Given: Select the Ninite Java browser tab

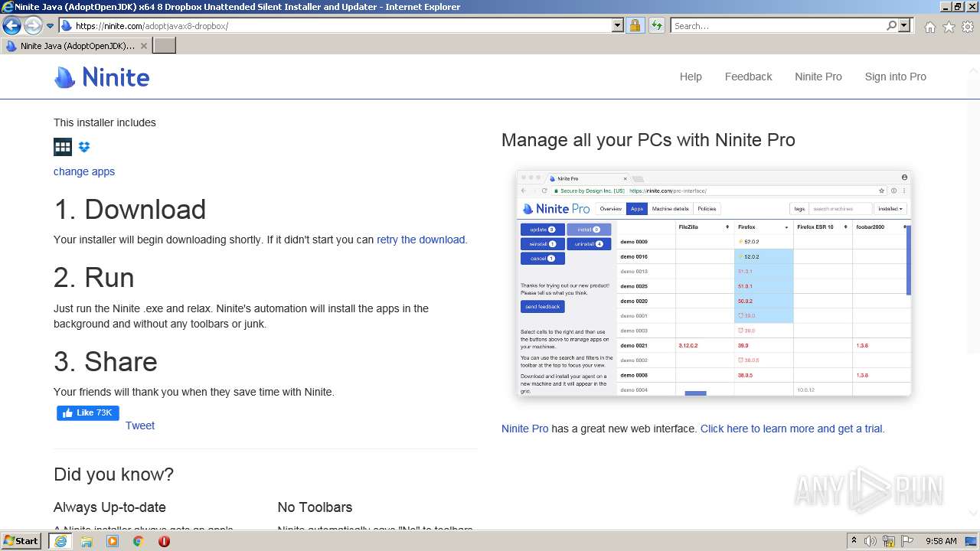Looking at the screenshot, I should pyautogui.click(x=77, y=46).
